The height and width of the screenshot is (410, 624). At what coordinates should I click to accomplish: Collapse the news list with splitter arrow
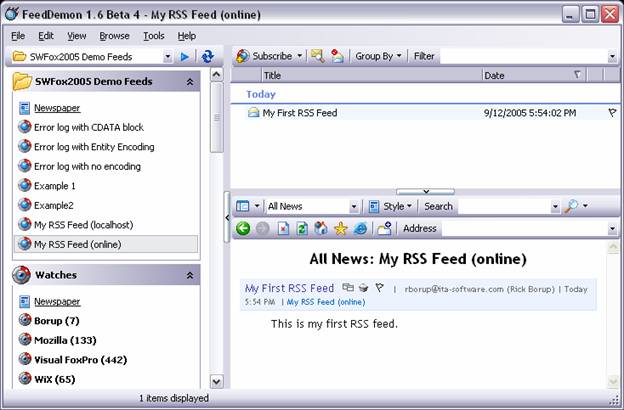pyautogui.click(x=425, y=191)
